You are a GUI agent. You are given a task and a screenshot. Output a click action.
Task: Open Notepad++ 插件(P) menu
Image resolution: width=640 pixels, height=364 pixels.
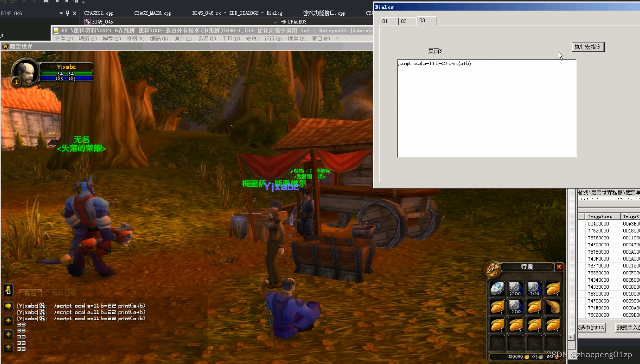click(x=297, y=39)
